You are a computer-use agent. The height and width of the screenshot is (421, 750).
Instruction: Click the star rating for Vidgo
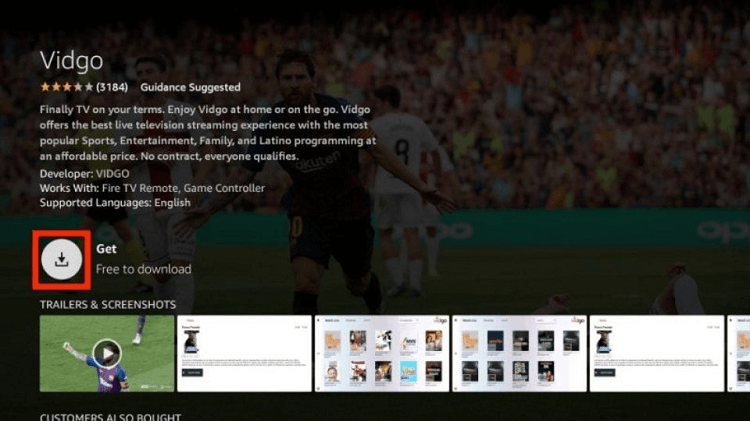pyautogui.click(x=66, y=87)
